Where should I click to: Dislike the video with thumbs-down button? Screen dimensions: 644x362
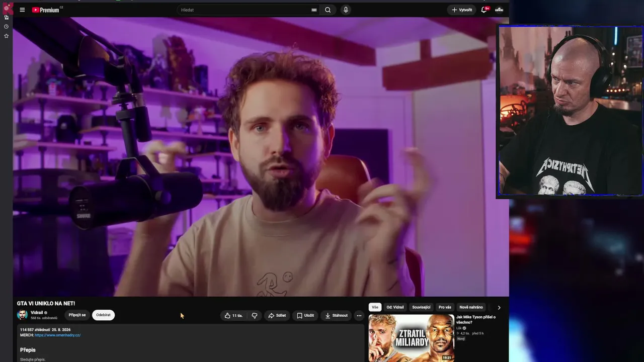point(255,315)
